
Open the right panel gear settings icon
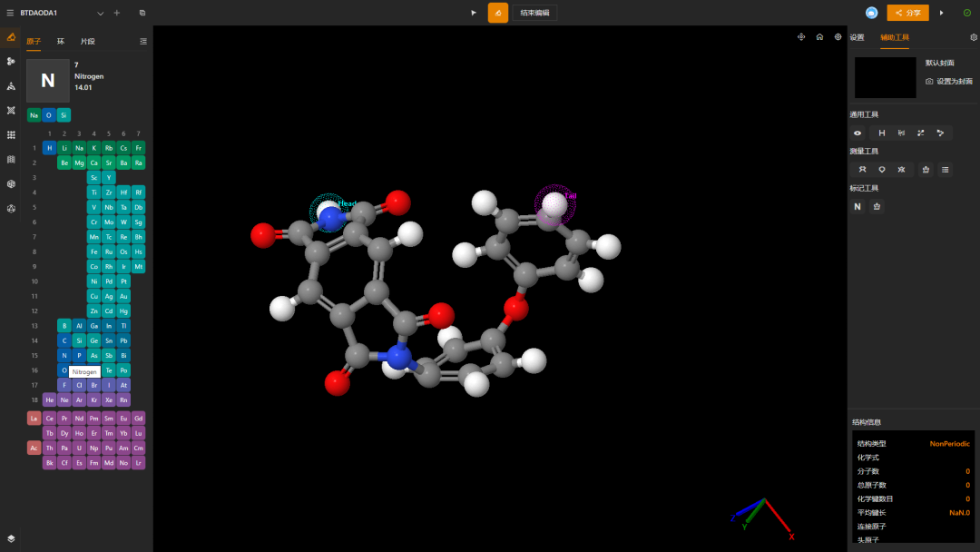974,37
